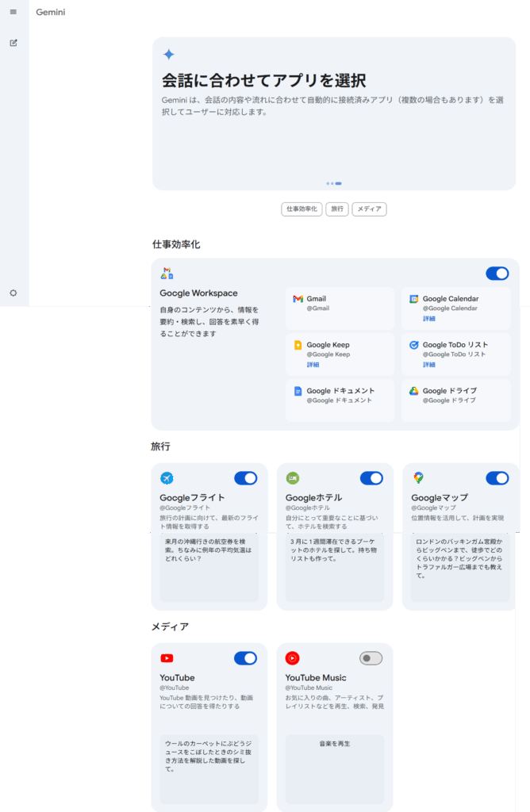Click the 仕事効率化 section heading

(176, 244)
